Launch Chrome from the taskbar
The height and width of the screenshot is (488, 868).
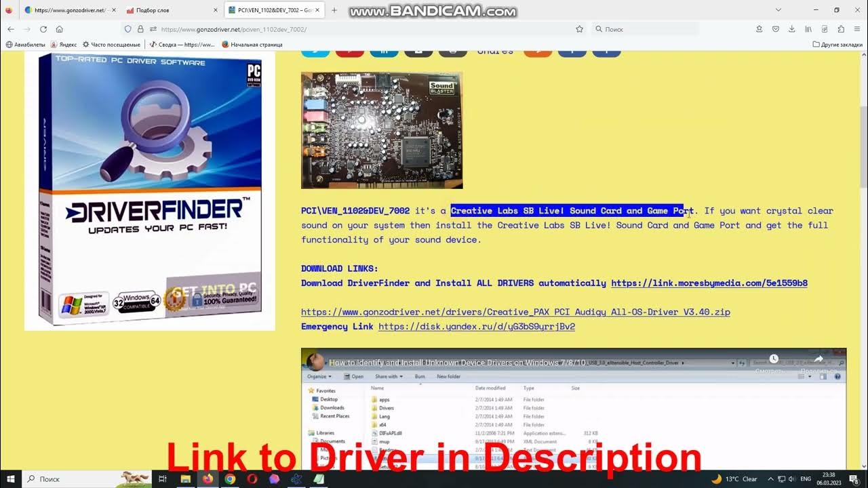[230, 479]
